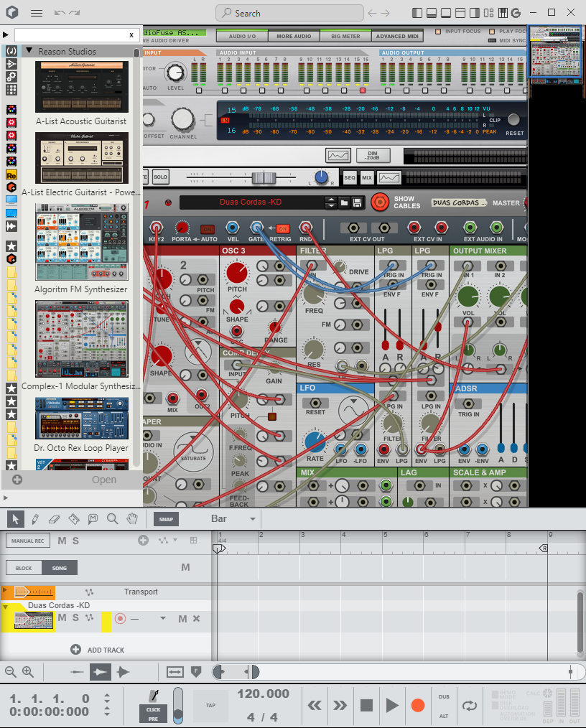The height and width of the screenshot is (728, 586).
Task: Solo the Duas Cordas -KD track
Action: click(75, 618)
